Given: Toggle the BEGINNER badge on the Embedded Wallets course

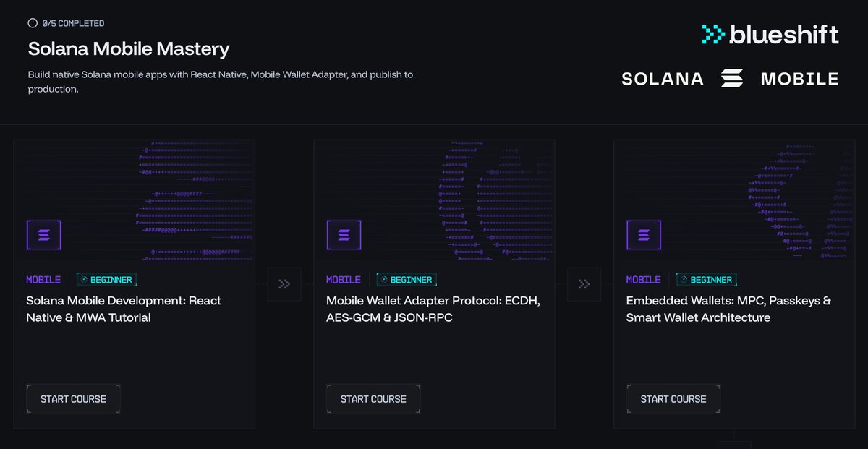Looking at the screenshot, I should 707,279.
